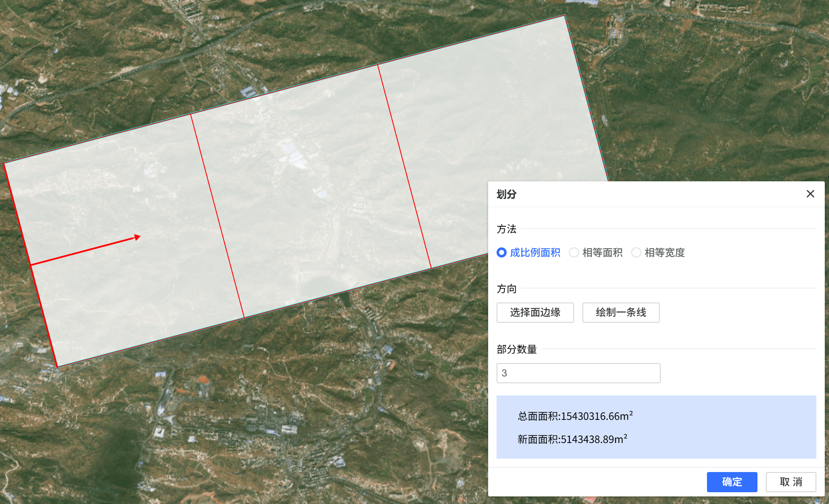Click the 总面面积 total area text

coord(575,416)
